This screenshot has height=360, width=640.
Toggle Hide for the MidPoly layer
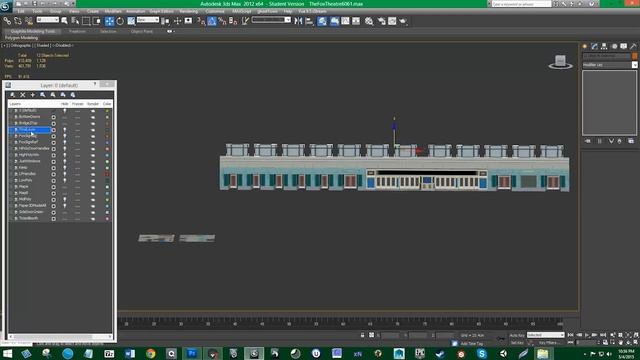[64, 200]
